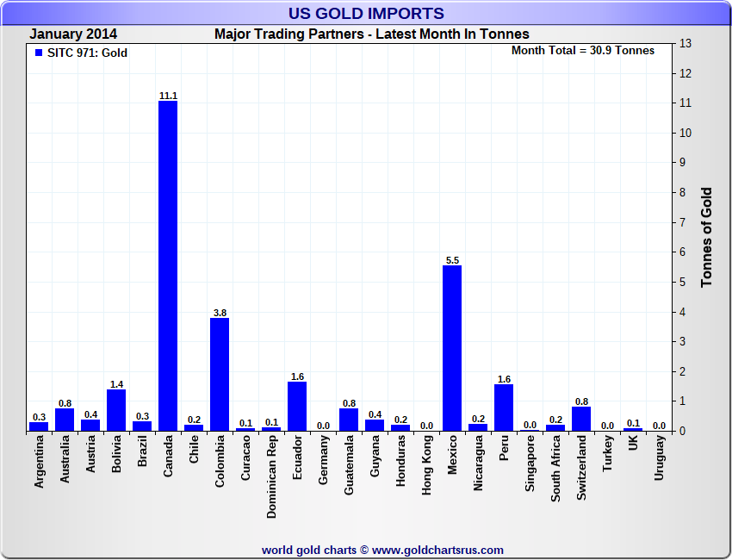
Task: Select the Mexico bar labeled 5.5
Action: tap(452, 348)
